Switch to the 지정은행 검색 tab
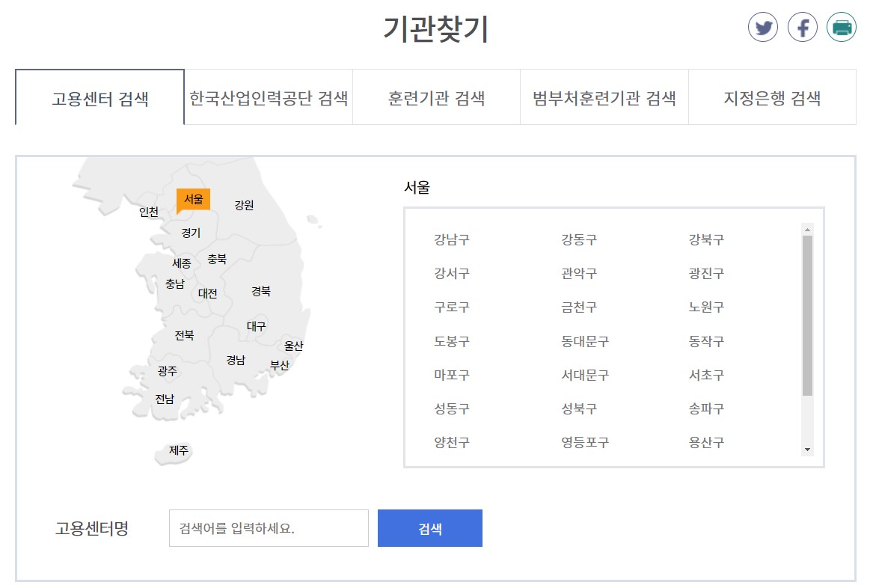The width and height of the screenshot is (870, 588). (773, 97)
